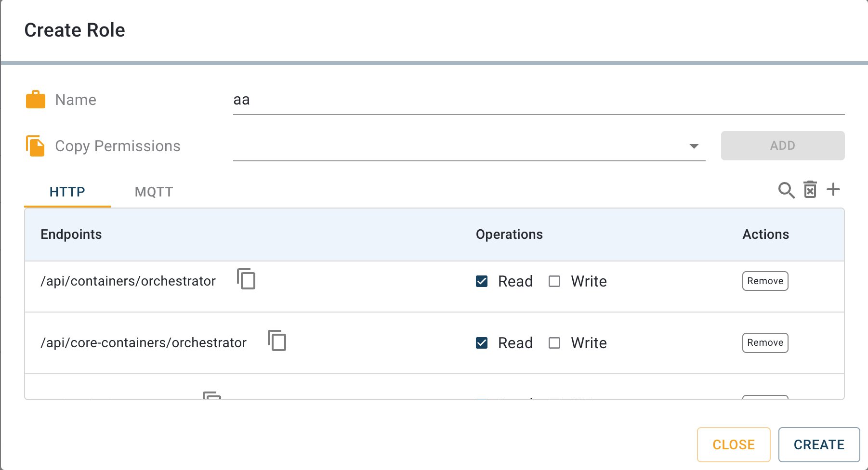
Task: Remove the /api/core-containers/orchestrator endpoint row
Action: pos(765,343)
